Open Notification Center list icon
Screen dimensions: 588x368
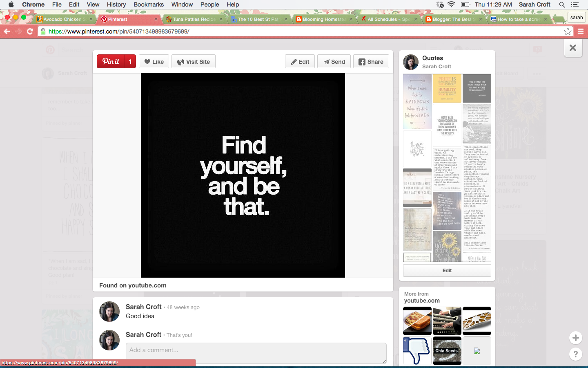[x=575, y=4]
